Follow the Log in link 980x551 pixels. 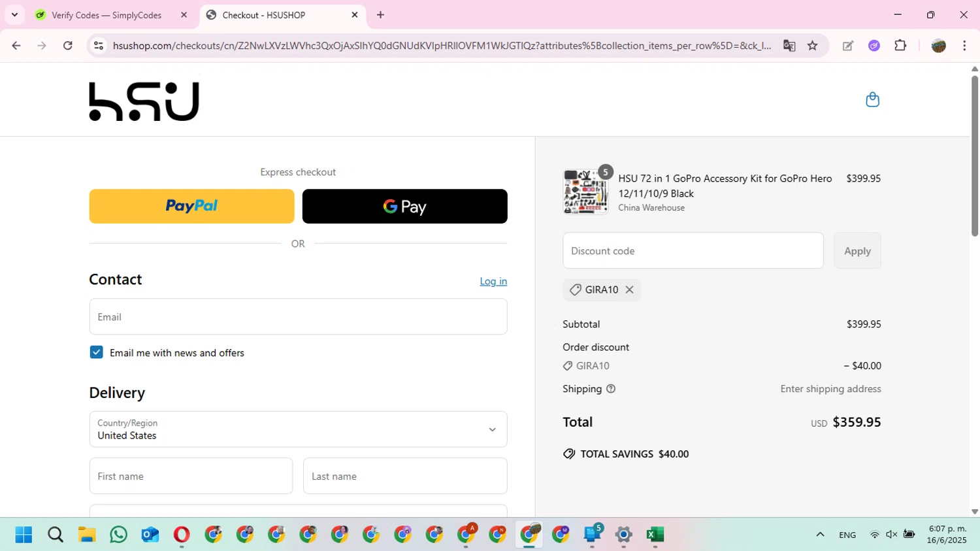[x=493, y=281]
